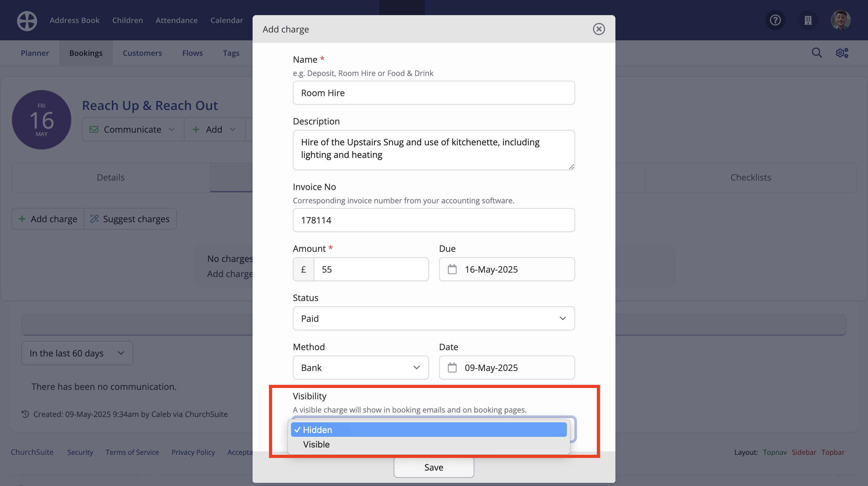Switch to the Bookings tab
The image size is (868, 486).
86,53
